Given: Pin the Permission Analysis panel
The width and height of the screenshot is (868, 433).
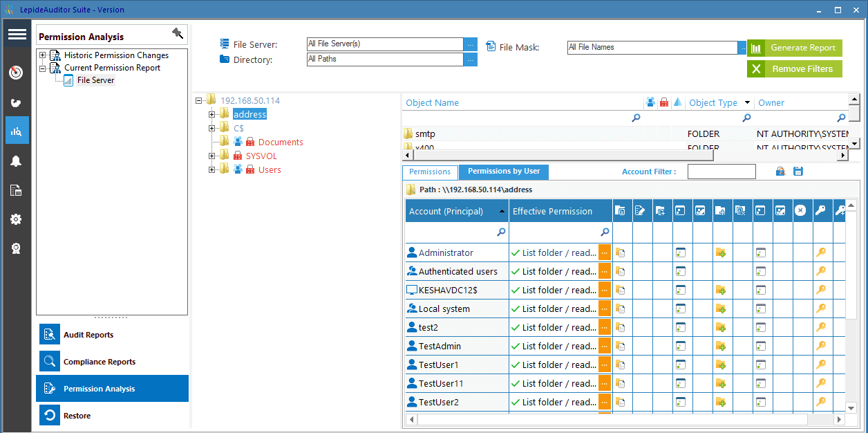Looking at the screenshot, I should coord(178,34).
